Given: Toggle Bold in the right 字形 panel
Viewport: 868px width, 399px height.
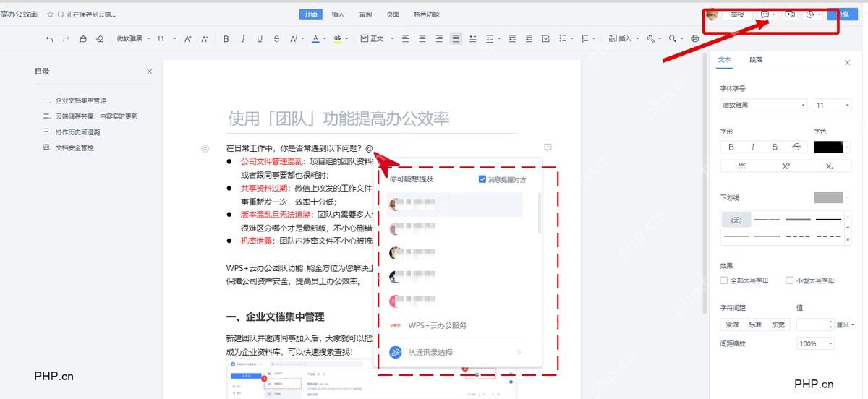Looking at the screenshot, I should [731, 147].
